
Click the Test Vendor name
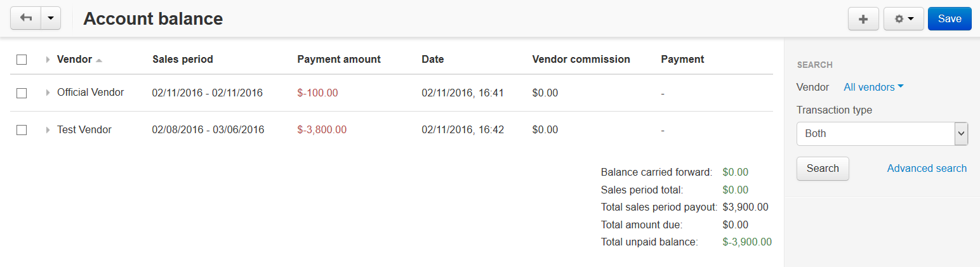pos(84,129)
